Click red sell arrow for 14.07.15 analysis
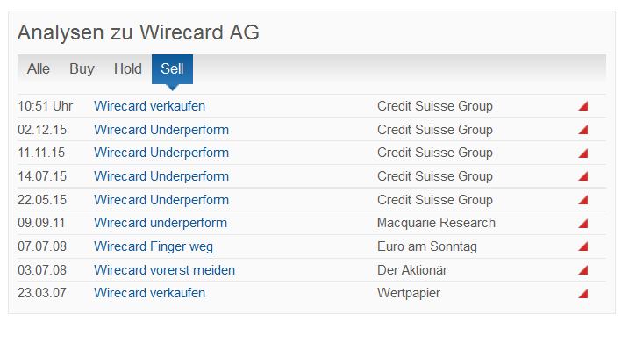 point(583,176)
